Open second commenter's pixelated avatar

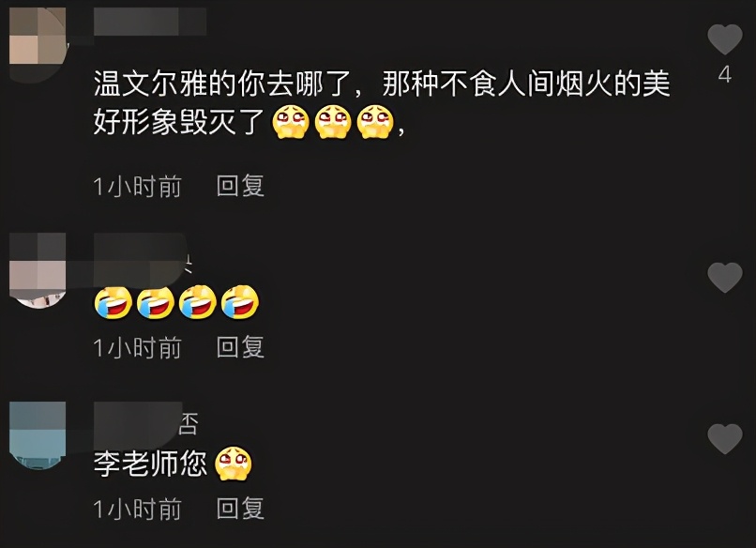click(x=38, y=270)
